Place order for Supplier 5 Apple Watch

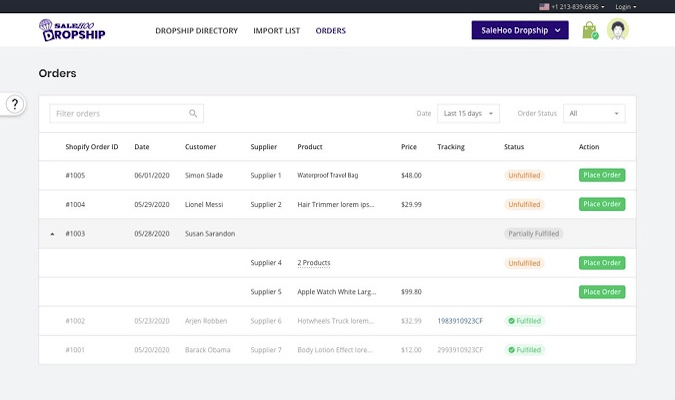point(601,292)
